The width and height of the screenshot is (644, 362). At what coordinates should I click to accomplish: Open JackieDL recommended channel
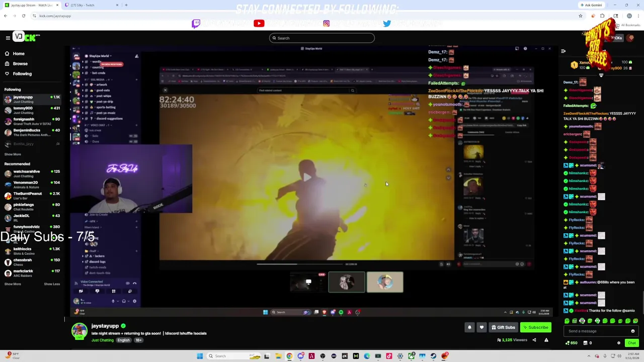[x=32, y=218]
